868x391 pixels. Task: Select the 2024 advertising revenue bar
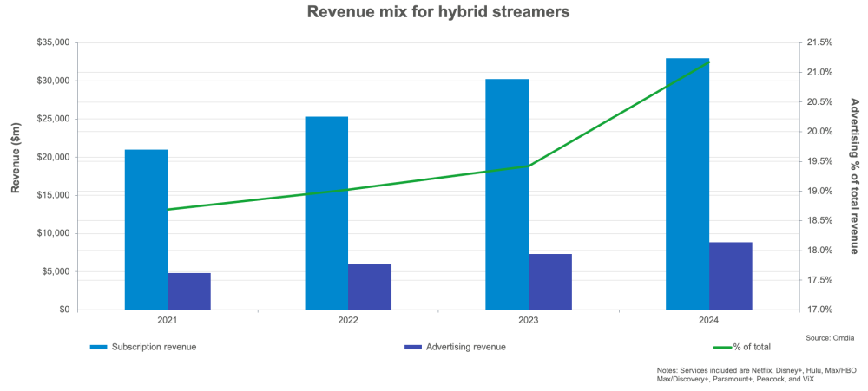pos(731,276)
